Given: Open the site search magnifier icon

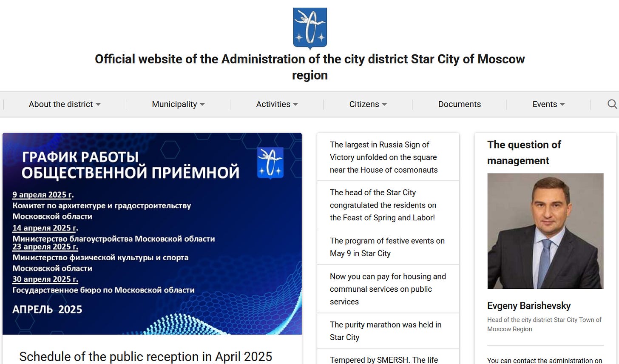Looking at the screenshot, I should click(612, 104).
